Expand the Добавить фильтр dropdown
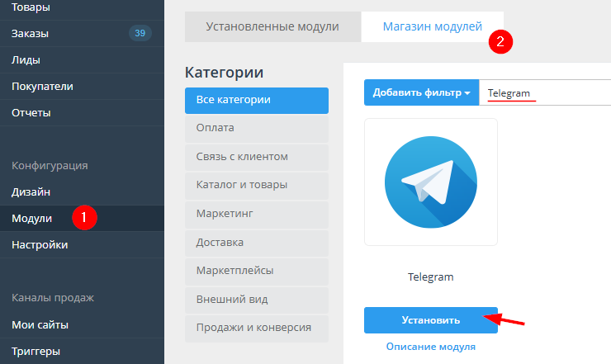 421,92
